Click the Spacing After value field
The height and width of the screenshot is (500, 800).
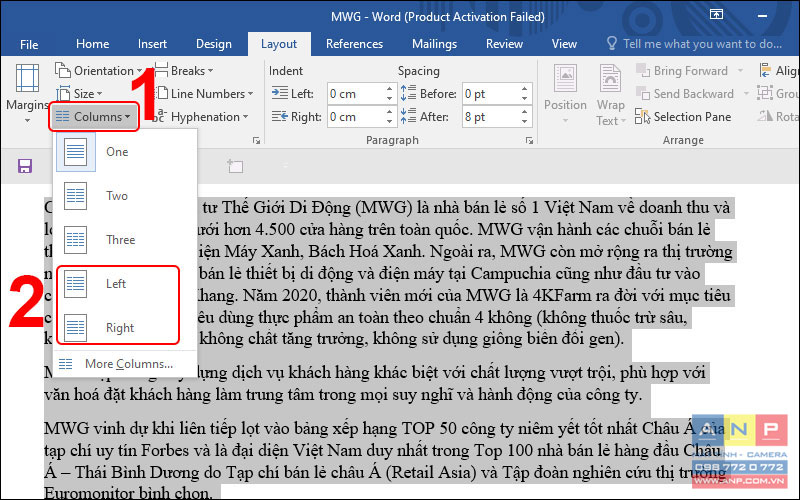coord(491,117)
